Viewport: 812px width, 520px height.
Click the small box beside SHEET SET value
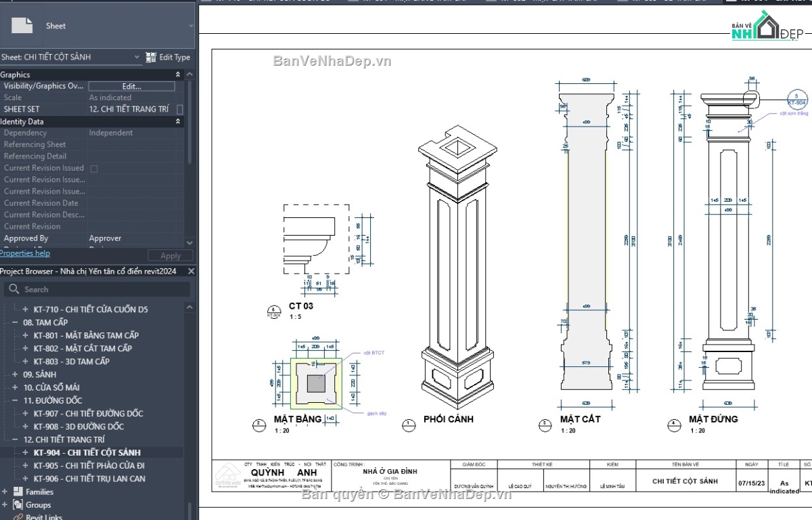(x=180, y=109)
